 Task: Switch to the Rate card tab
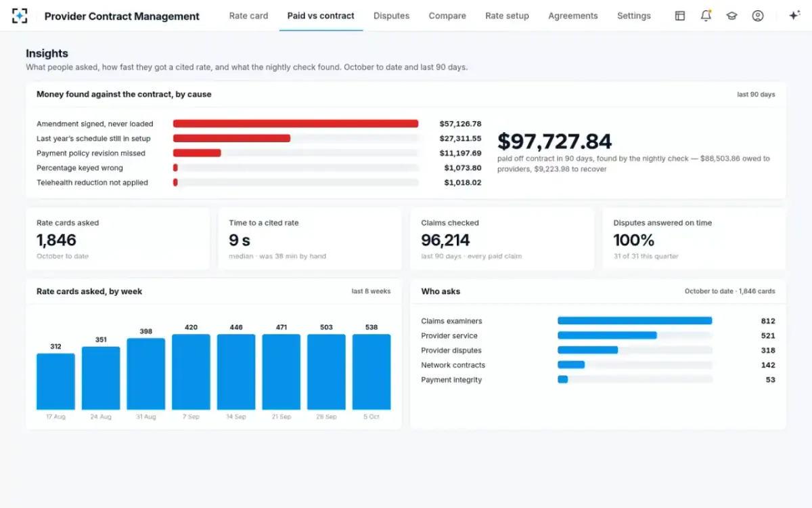(x=248, y=16)
